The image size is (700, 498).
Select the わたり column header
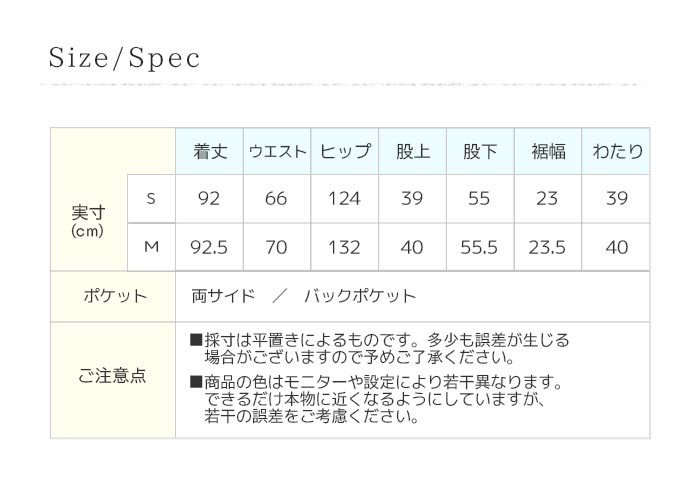pyautogui.click(x=616, y=151)
